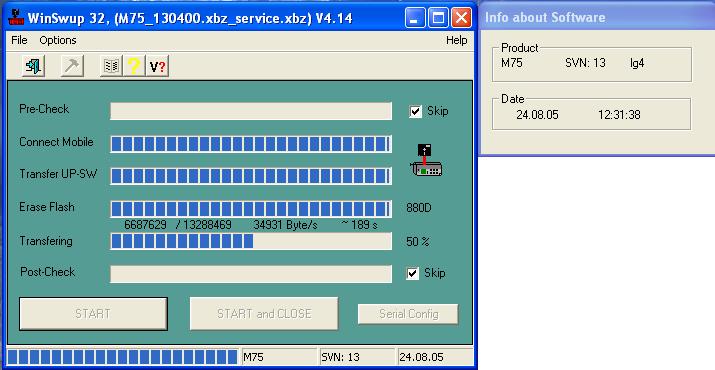Click the status bar overall progress bar
715x370 pixels.
click(x=122, y=357)
